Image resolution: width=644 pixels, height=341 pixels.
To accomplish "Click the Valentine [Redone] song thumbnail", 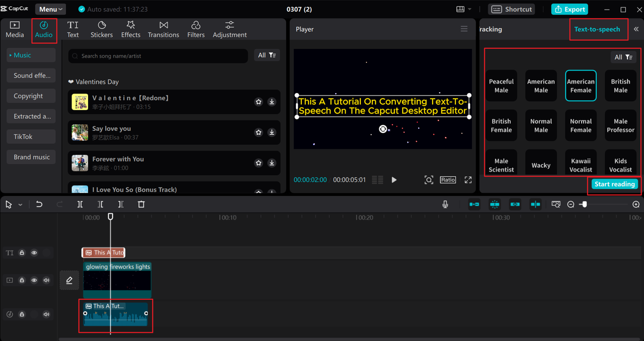I will [80, 102].
